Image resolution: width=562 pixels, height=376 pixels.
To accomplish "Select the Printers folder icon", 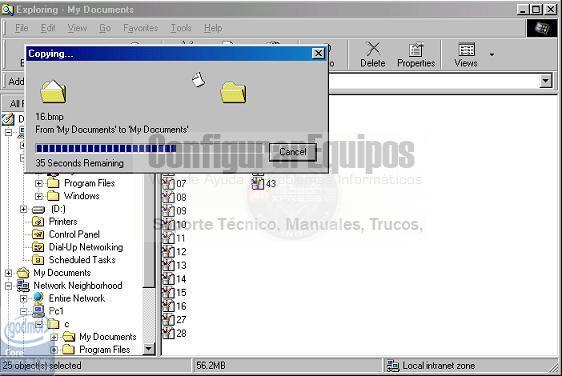I will (38, 222).
